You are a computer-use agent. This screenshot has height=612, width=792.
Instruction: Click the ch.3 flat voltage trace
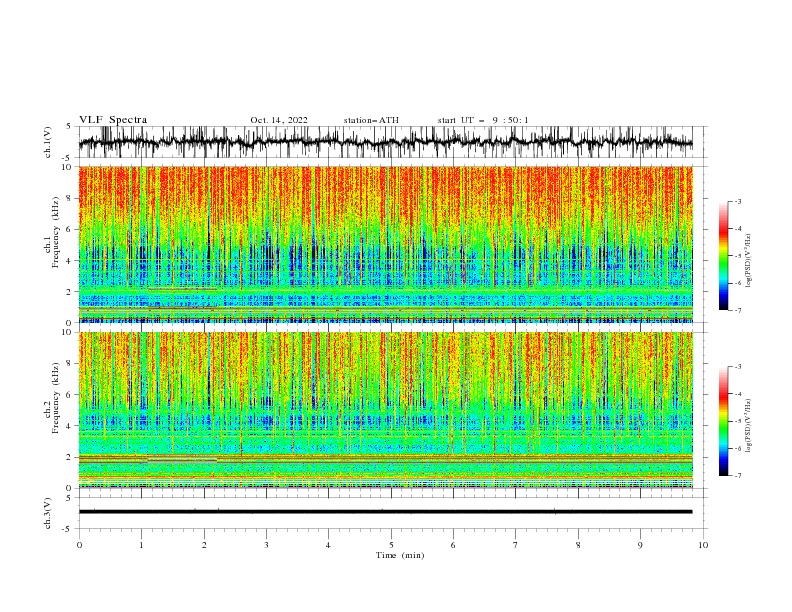pyautogui.click(x=385, y=512)
